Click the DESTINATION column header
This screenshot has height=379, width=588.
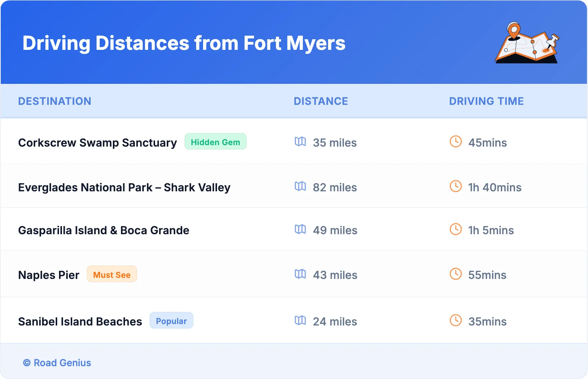[x=55, y=101]
